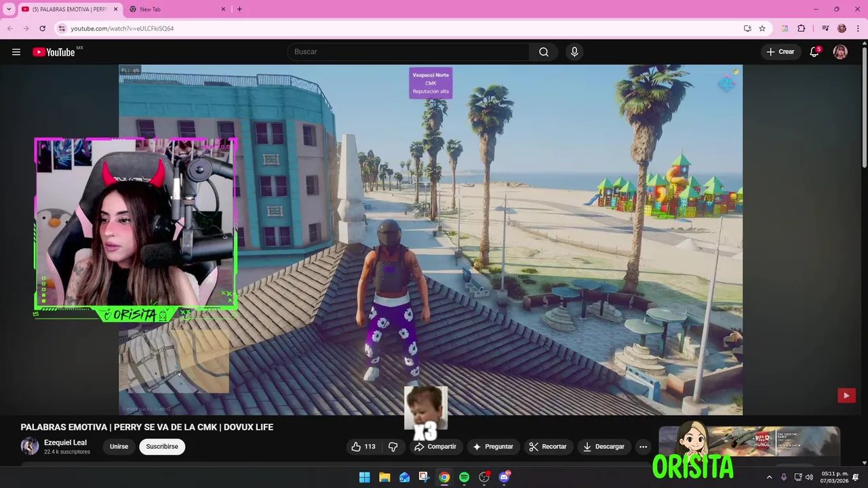
Task: Open taskbar volume control
Action: 809,477
